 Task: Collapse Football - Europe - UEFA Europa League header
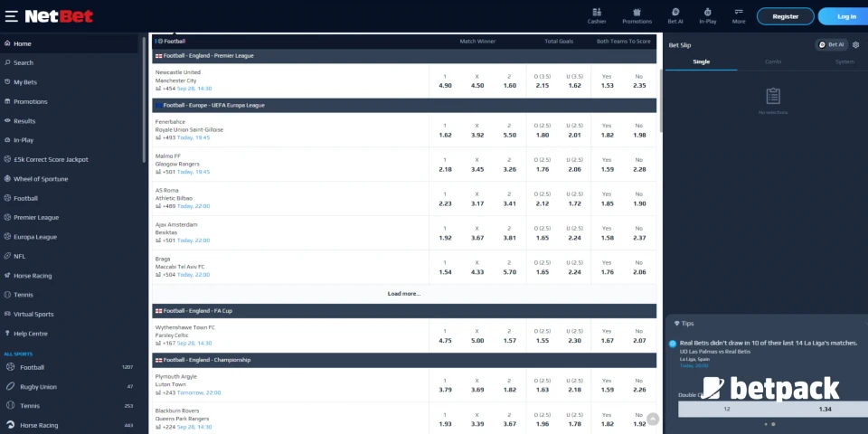point(404,105)
